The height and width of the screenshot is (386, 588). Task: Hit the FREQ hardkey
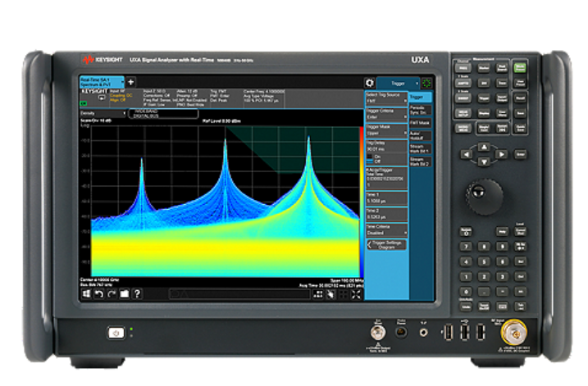463,68
